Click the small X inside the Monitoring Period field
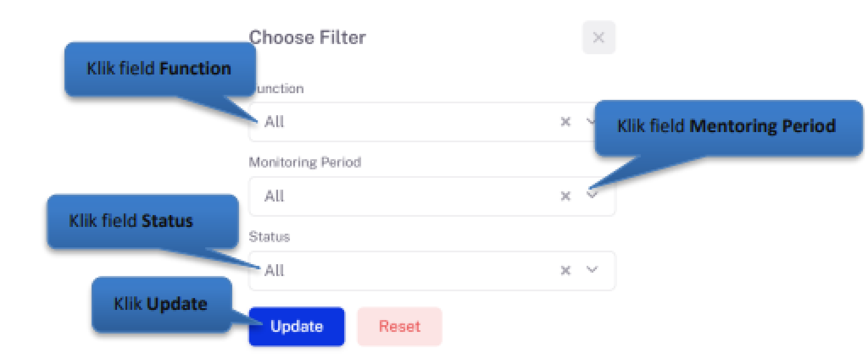 coord(565,196)
